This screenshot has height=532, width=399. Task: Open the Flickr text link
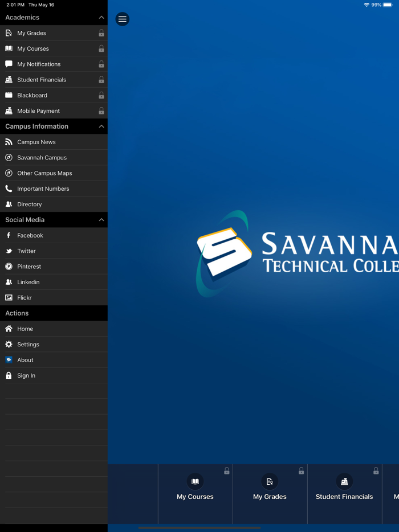pyautogui.click(x=25, y=297)
